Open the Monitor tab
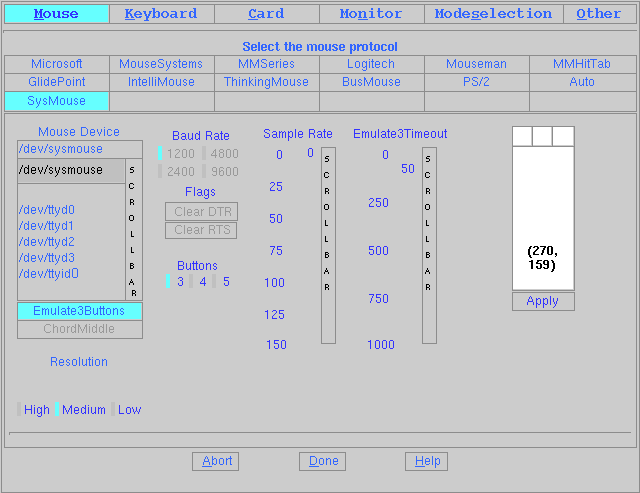Viewport: 640px width, 493px height. (370, 14)
